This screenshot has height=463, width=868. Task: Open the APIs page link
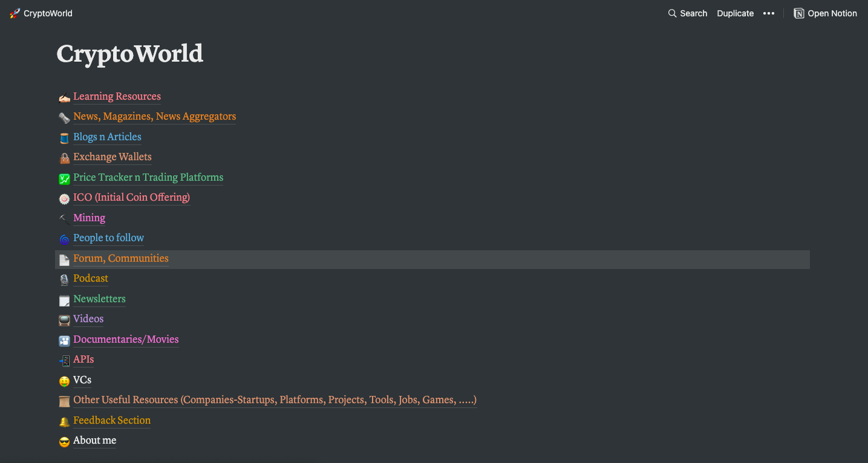(83, 360)
